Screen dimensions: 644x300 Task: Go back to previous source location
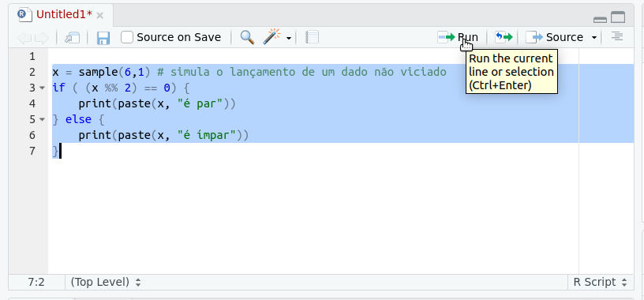(x=24, y=38)
